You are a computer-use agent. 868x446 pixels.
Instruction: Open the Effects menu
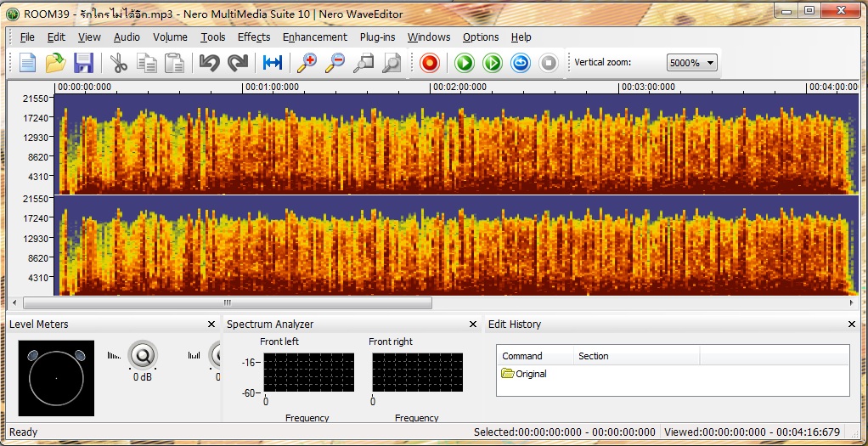tap(253, 37)
